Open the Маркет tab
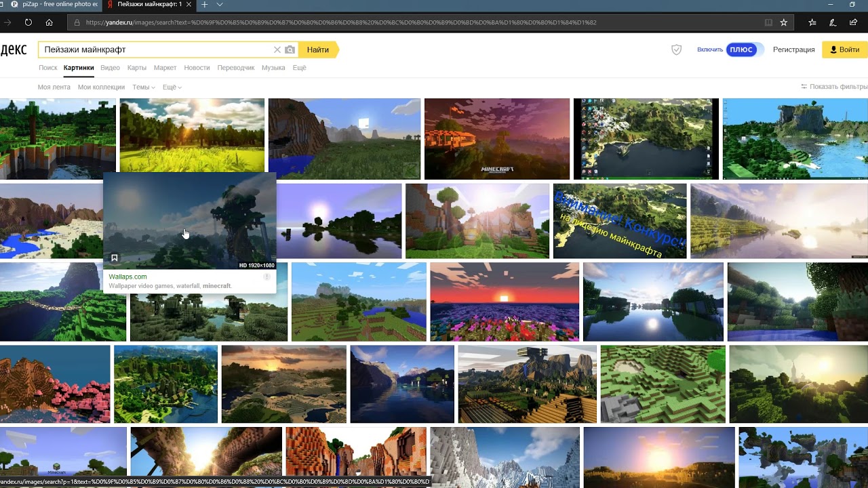 [x=165, y=68]
